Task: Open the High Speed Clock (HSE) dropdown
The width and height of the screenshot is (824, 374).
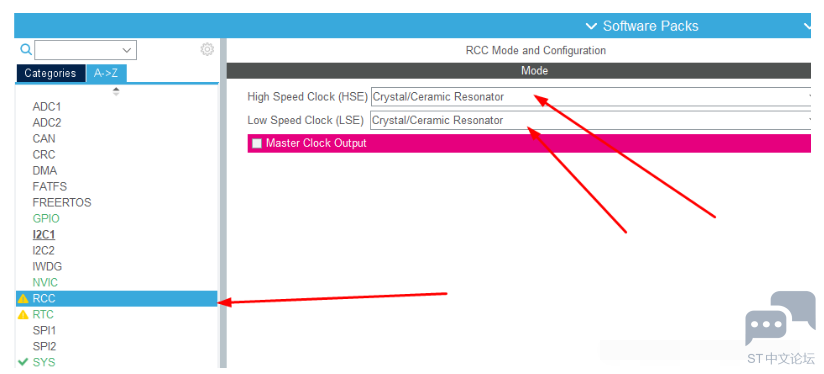Action: [x=591, y=97]
